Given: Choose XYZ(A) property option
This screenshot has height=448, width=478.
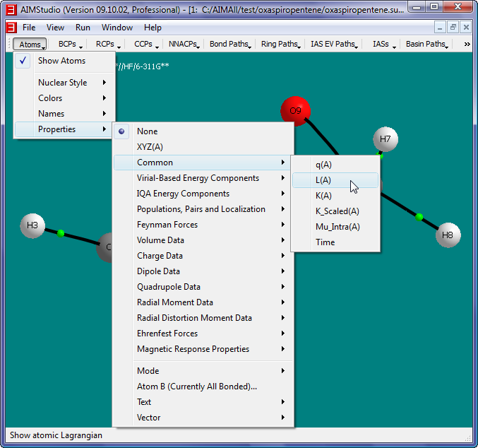Looking at the screenshot, I should point(150,147).
